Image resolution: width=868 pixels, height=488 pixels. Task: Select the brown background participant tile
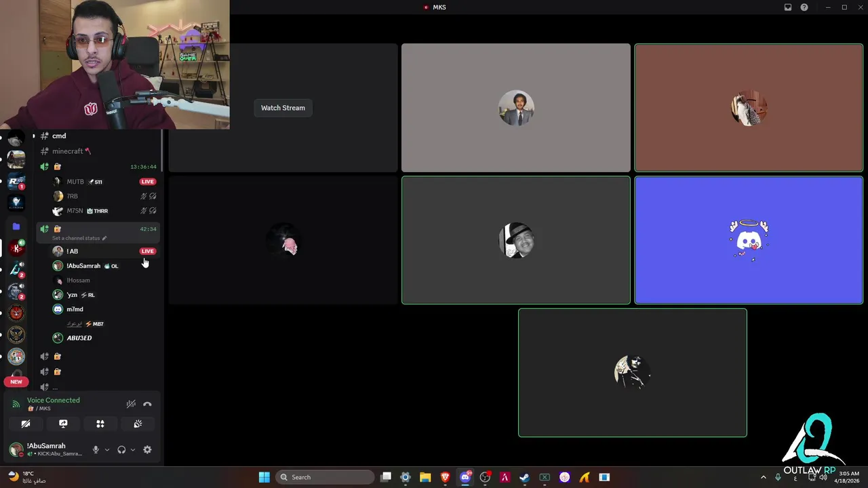click(749, 108)
